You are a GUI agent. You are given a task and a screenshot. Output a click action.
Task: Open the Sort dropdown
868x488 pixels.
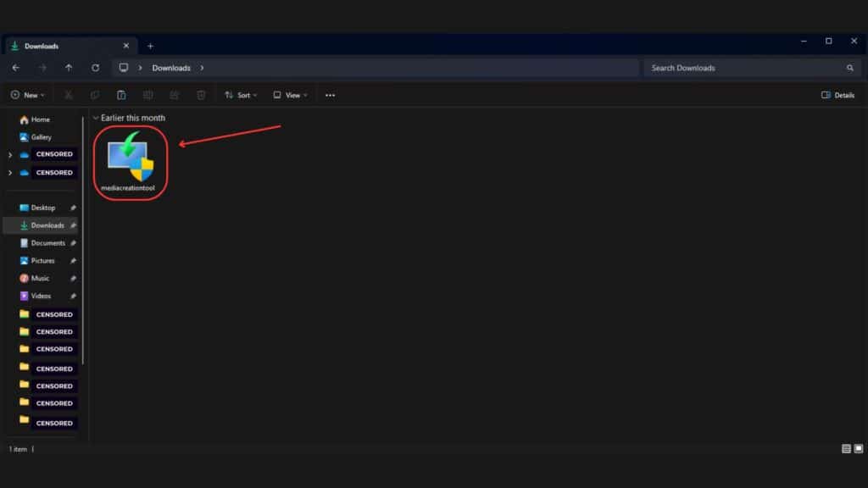(x=241, y=95)
